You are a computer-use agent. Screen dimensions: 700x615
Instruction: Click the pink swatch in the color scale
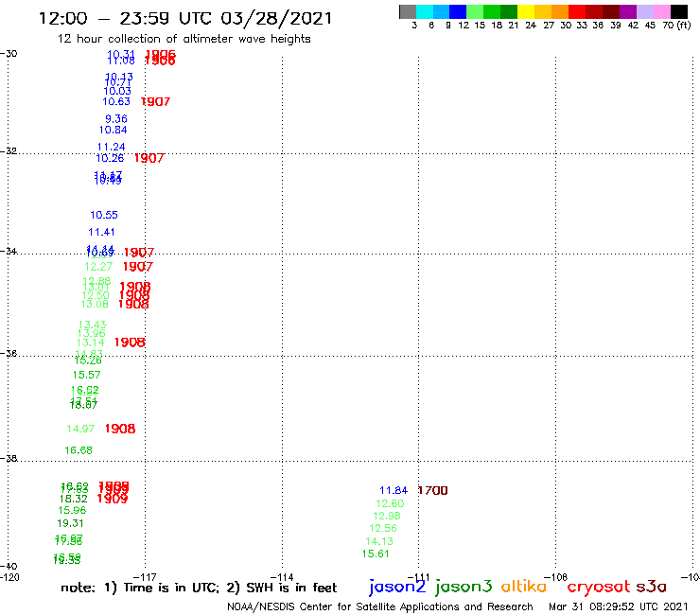click(x=662, y=11)
